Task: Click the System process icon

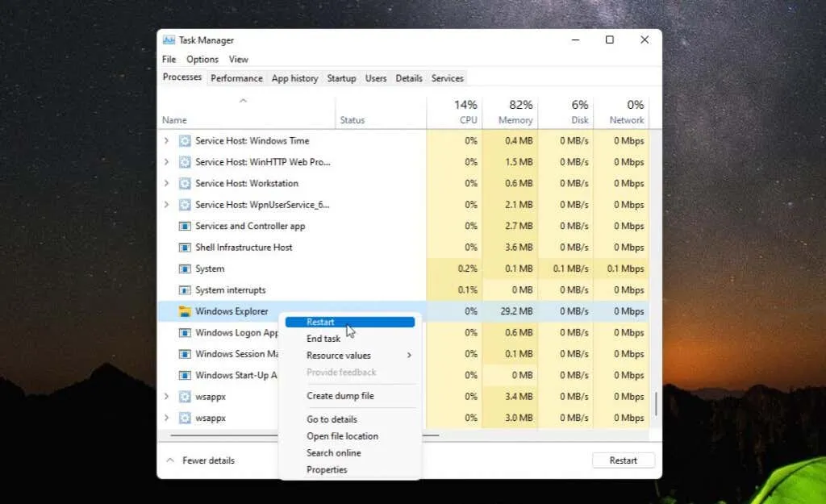Action: (184, 269)
